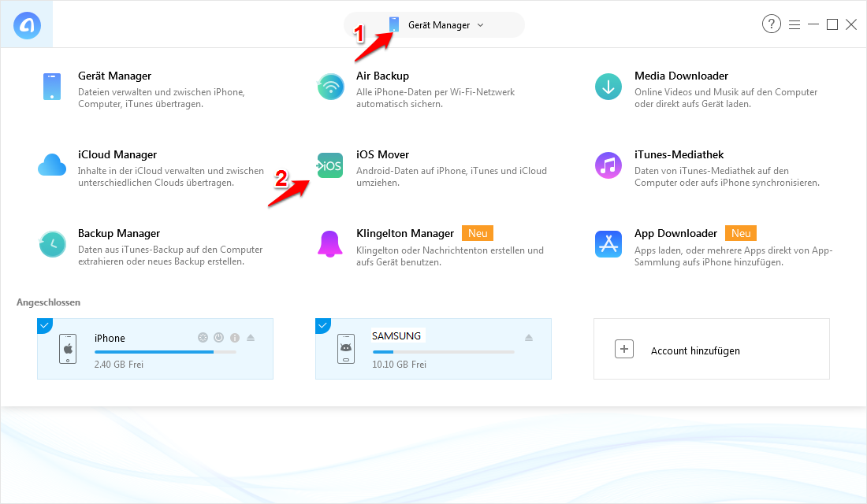This screenshot has width=867, height=504.
Task: Open Gerät Manager title
Action: click(x=114, y=76)
